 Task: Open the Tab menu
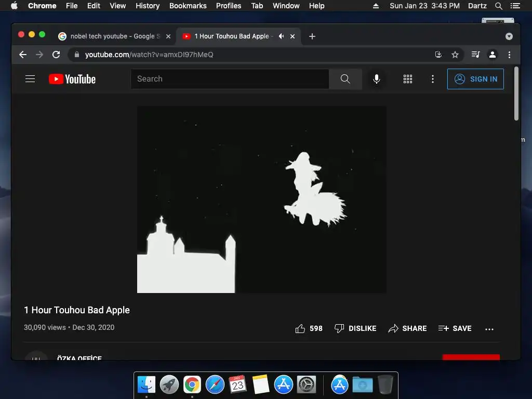point(257,6)
